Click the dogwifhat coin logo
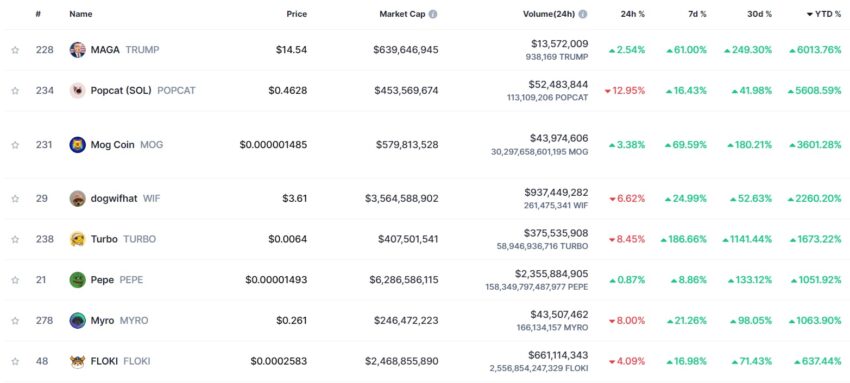 pyautogui.click(x=78, y=198)
